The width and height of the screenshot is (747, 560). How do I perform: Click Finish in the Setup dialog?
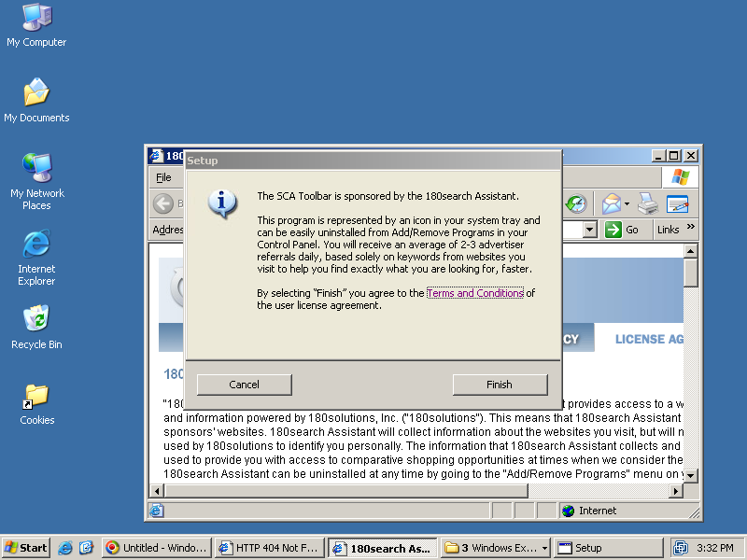[500, 385]
